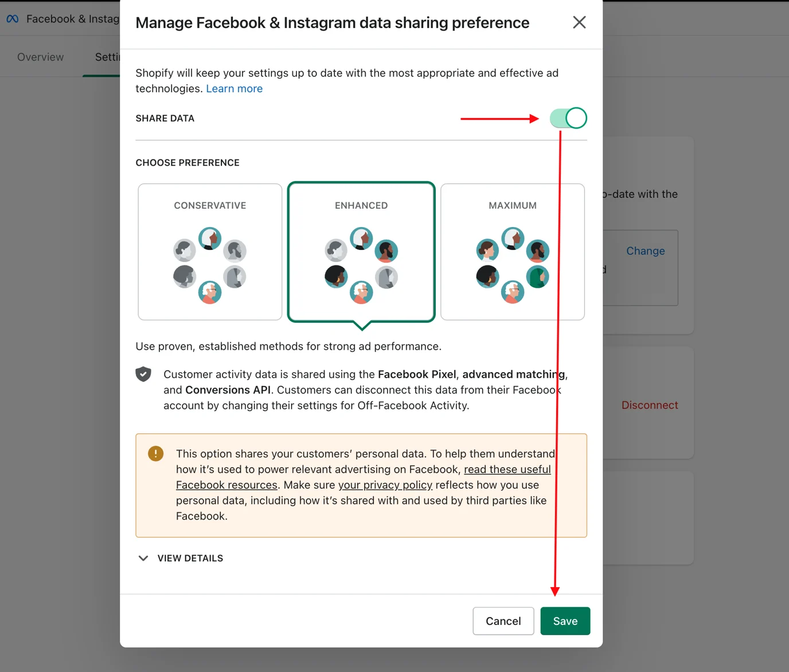Image resolution: width=789 pixels, height=672 pixels.
Task: Click the shield checkmark icon
Action: tap(143, 374)
